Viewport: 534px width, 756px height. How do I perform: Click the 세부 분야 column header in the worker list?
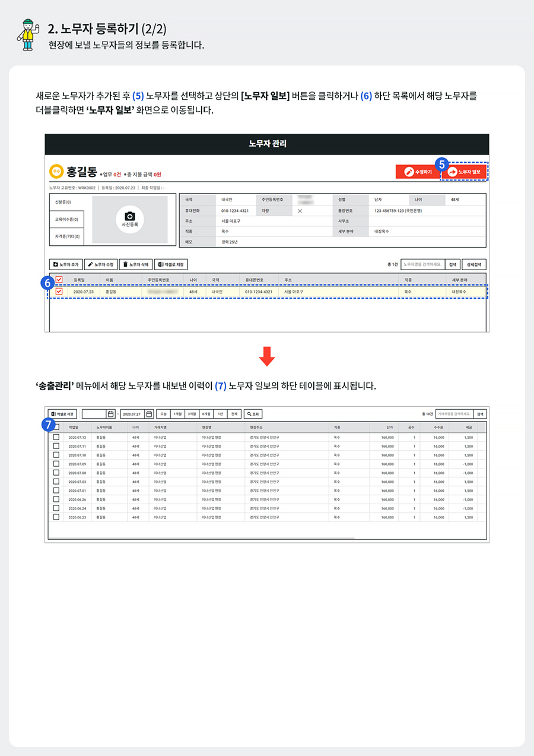pyautogui.click(x=460, y=280)
